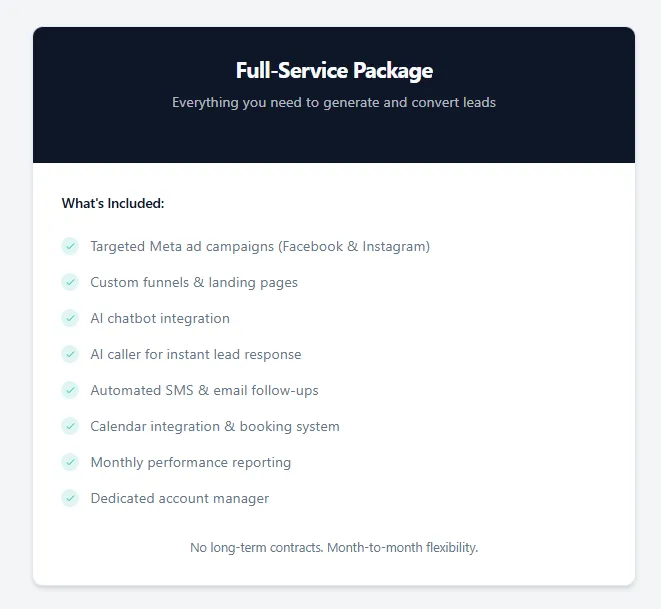Viewport: 661px width, 609px height.
Task: Click checkmark icon beside Targeted Meta ad campaigns
Action: pyautogui.click(x=70, y=246)
